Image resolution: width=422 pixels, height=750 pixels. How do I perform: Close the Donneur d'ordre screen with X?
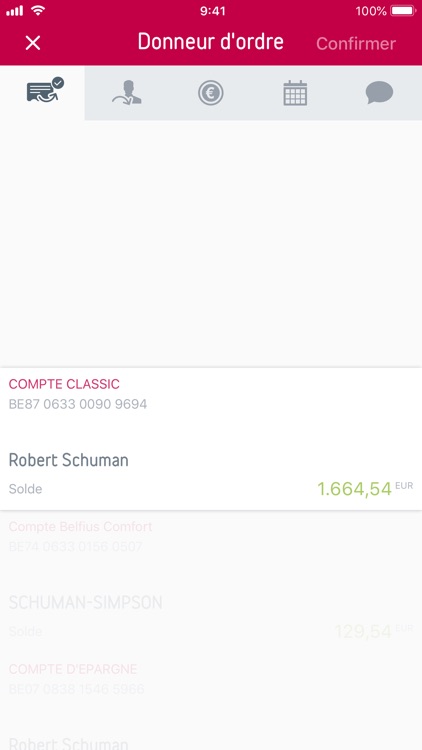pyautogui.click(x=33, y=43)
